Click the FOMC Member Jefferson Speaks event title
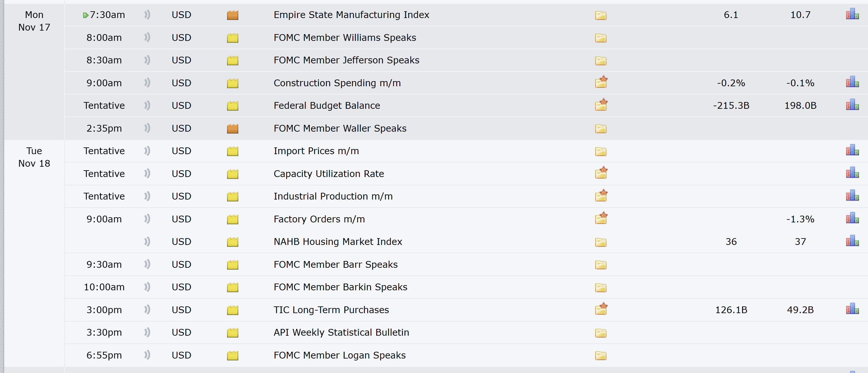 pos(346,60)
